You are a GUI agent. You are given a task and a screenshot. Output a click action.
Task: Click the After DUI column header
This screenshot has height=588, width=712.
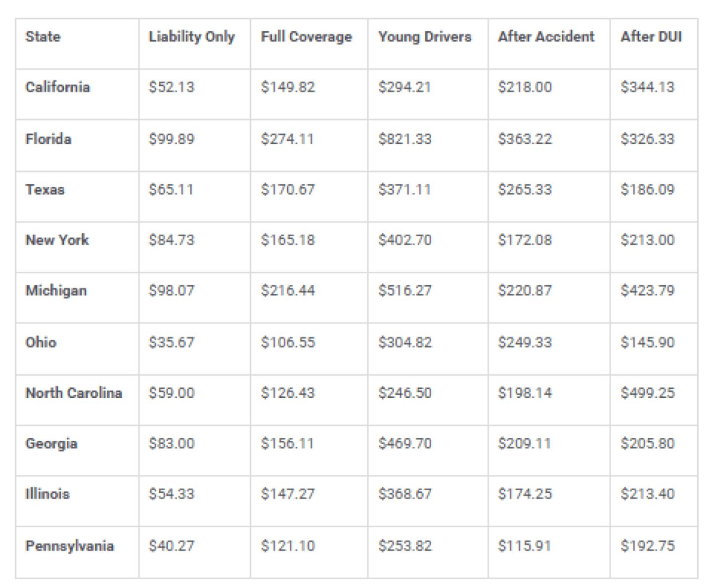pyautogui.click(x=651, y=37)
